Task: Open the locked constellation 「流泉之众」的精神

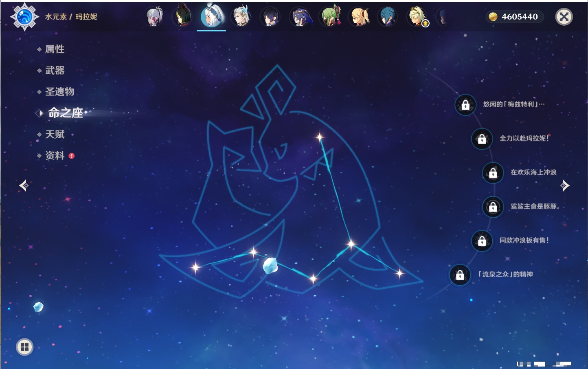Action: click(x=460, y=275)
